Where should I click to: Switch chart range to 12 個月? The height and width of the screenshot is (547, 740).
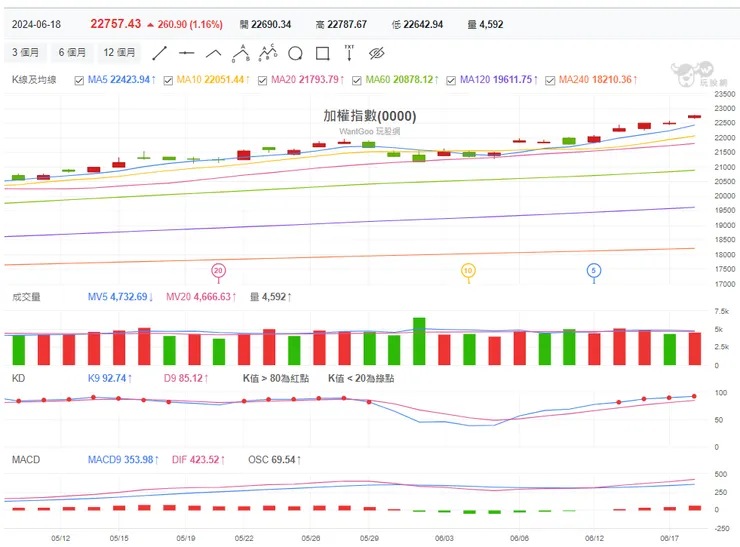(119, 52)
